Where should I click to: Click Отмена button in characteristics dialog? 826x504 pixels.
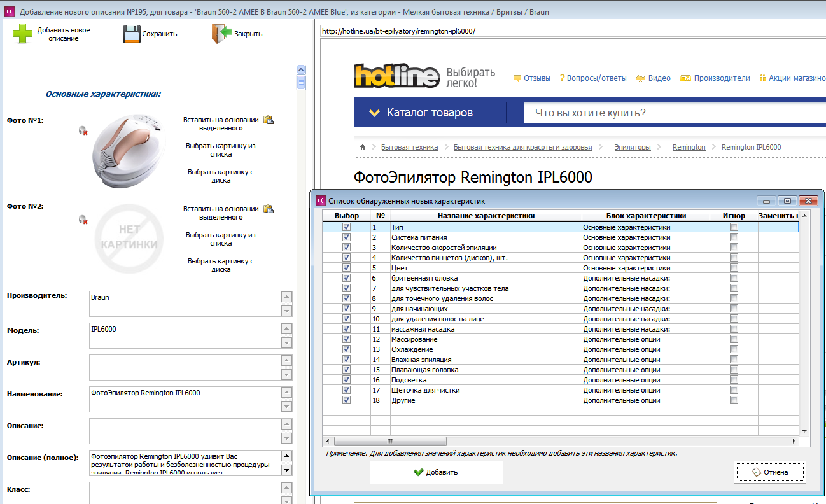point(770,472)
